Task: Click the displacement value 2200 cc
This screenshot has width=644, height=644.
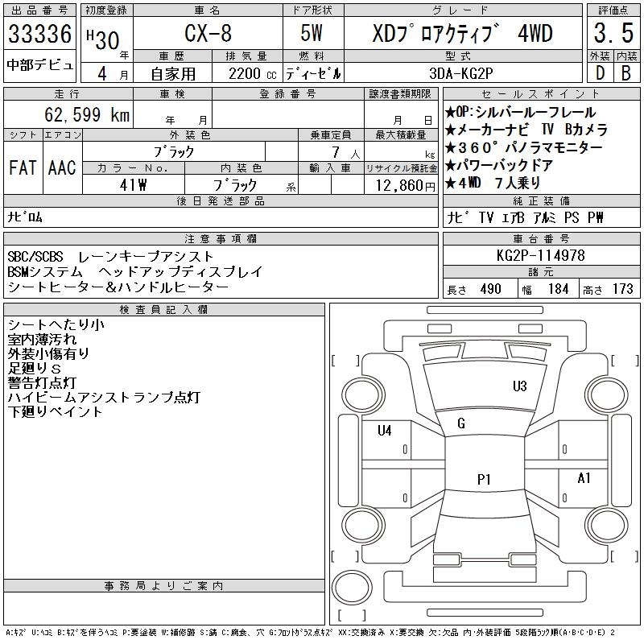Action: pyautogui.click(x=253, y=74)
